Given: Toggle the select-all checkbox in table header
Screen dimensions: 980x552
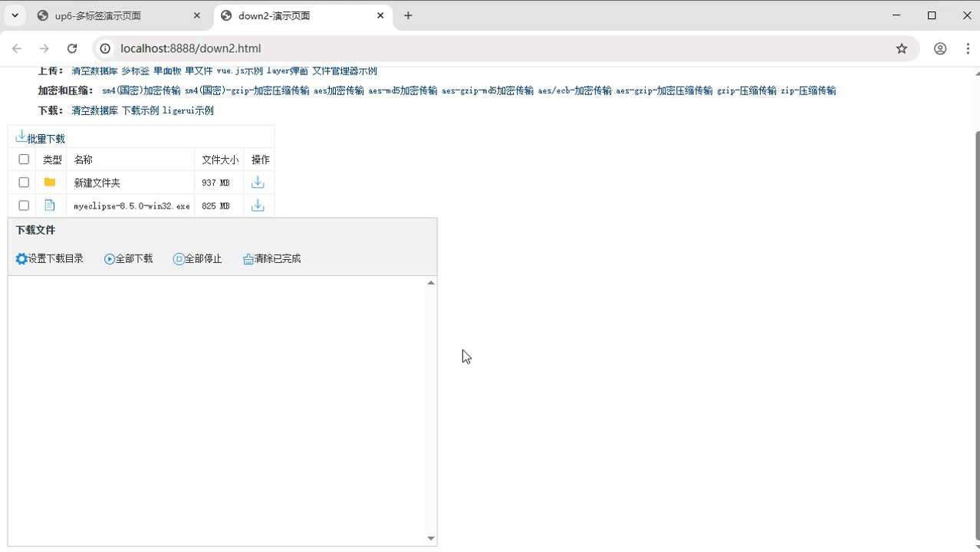Looking at the screenshot, I should pos(24,159).
